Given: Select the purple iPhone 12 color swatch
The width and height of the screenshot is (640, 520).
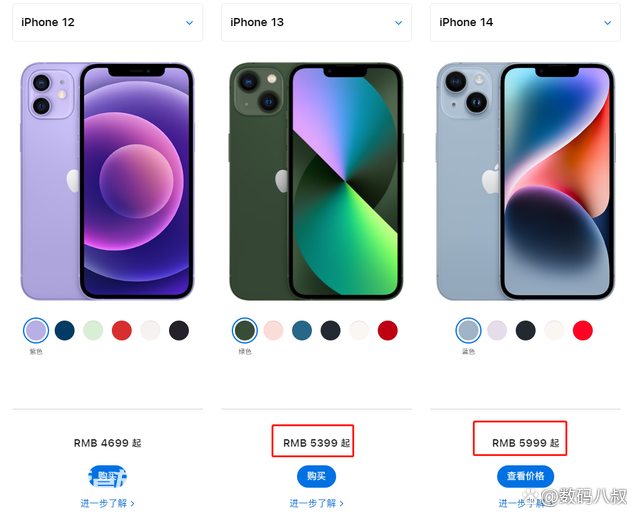Looking at the screenshot, I should (36, 330).
